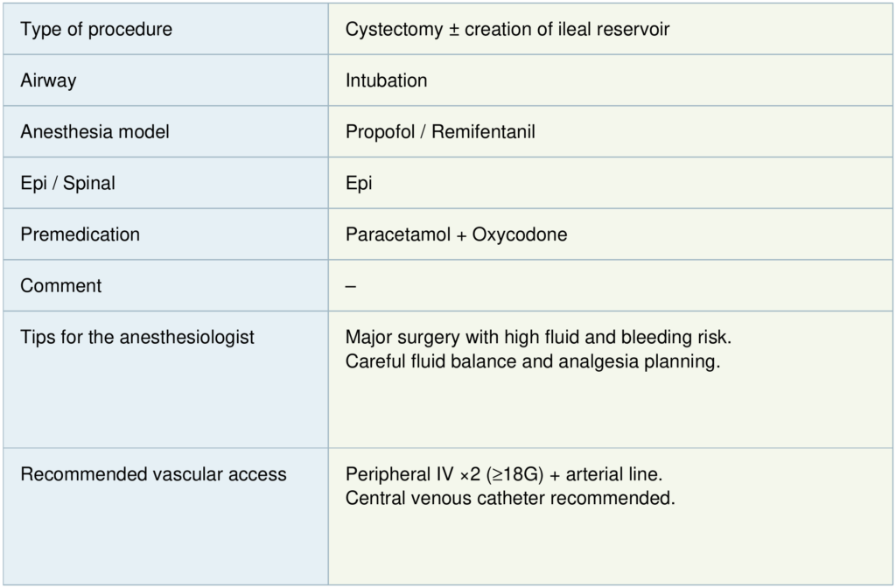Viewport: 896px width, 588px height.
Task: Select the 'Peripheral IV ×2 (≥18G) + arterial line' text
Action: point(504,474)
